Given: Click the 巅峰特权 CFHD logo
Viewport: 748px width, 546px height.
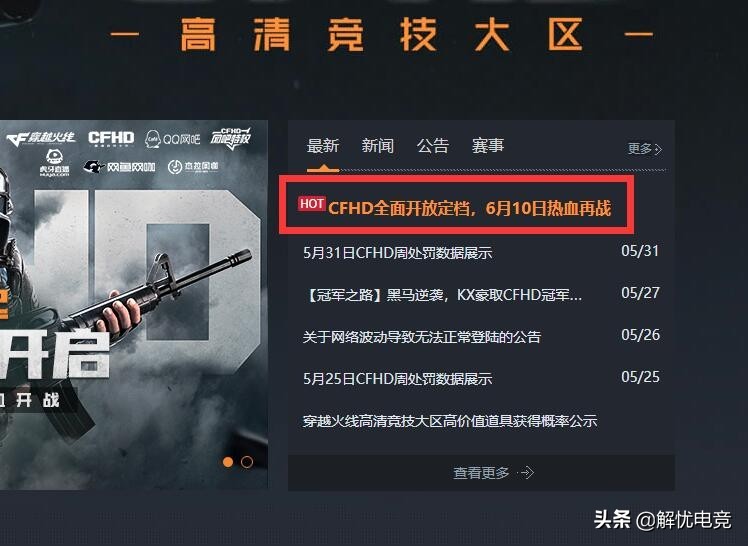Looking at the screenshot, I should pyautogui.click(x=231, y=138).
